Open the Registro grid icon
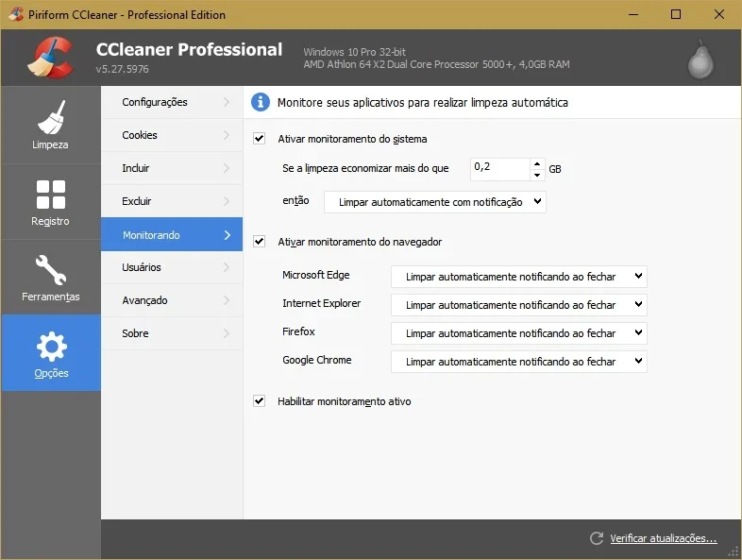Viewport: 742px width, 560px height. [x=51, y=195]
